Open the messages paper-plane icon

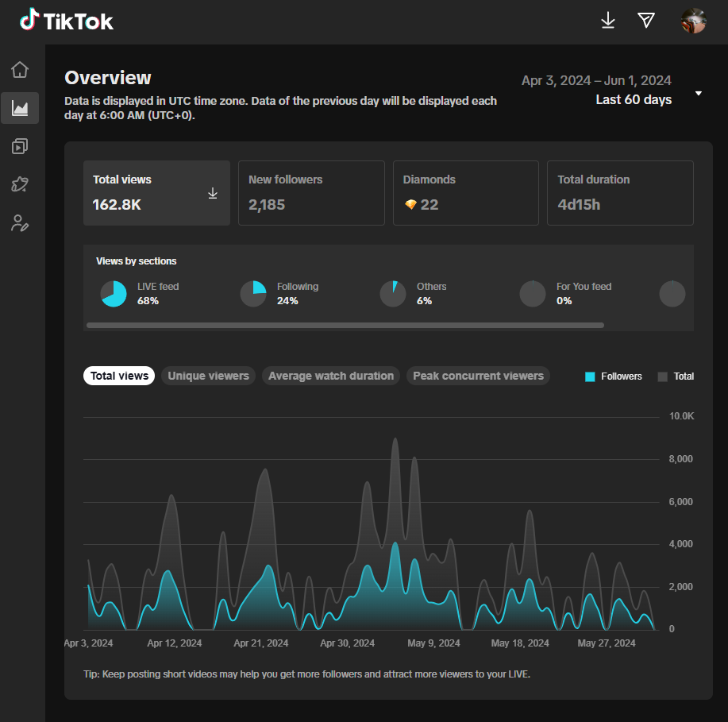[646, 21]
